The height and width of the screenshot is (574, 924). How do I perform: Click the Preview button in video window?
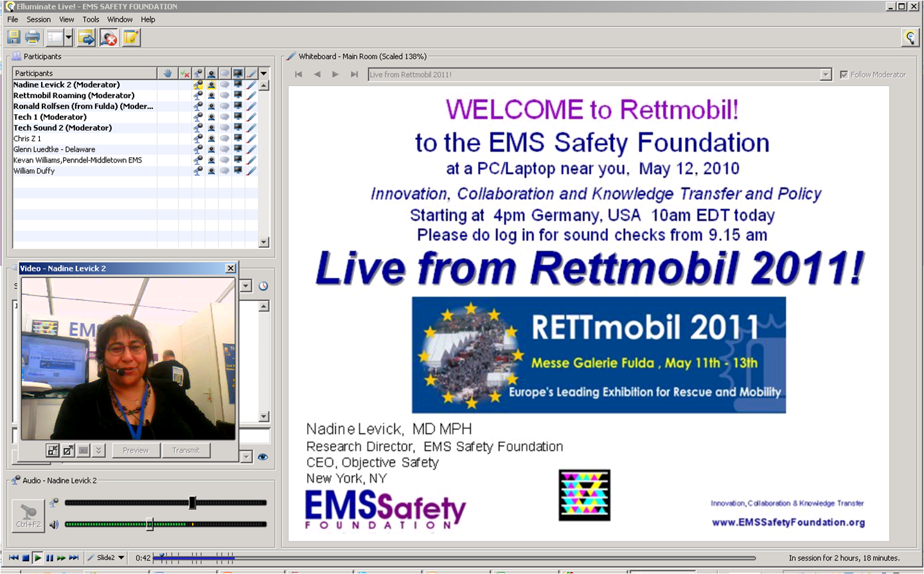coord(136,451)
